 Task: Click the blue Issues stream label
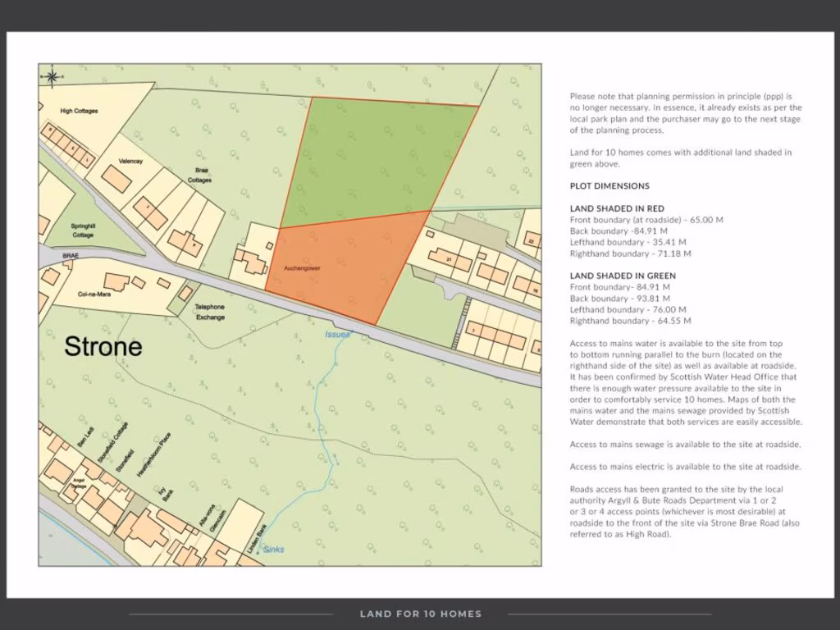point(337,334)
